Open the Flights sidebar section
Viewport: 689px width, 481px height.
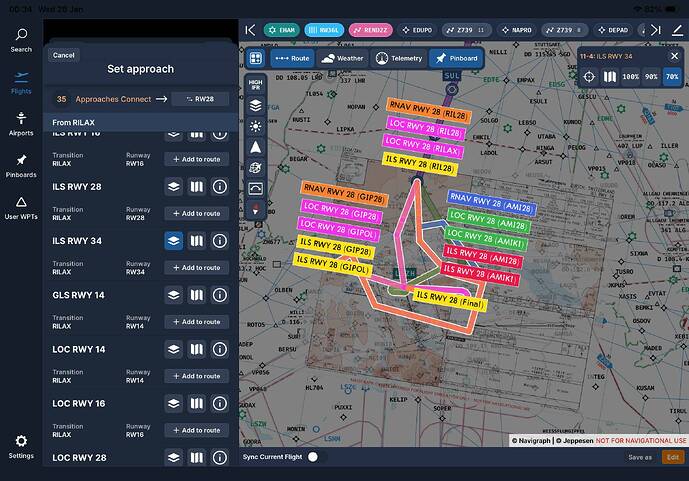pos(21,83)
